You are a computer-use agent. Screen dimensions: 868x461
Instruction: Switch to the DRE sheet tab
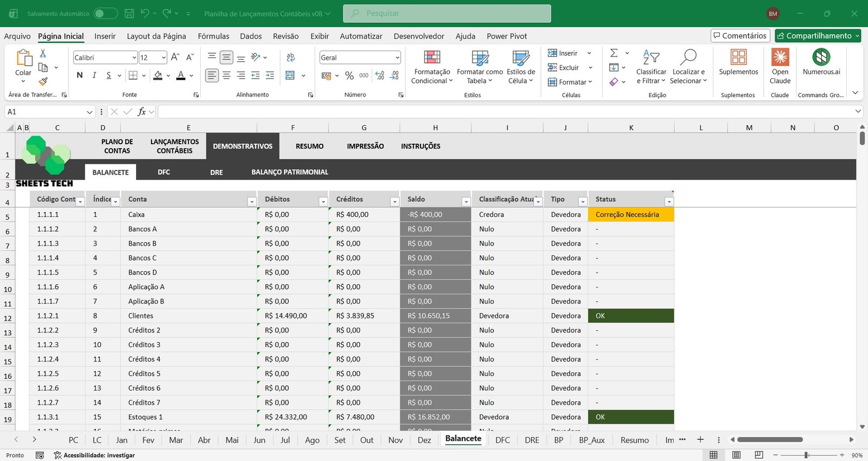click(x=532, y=440)
